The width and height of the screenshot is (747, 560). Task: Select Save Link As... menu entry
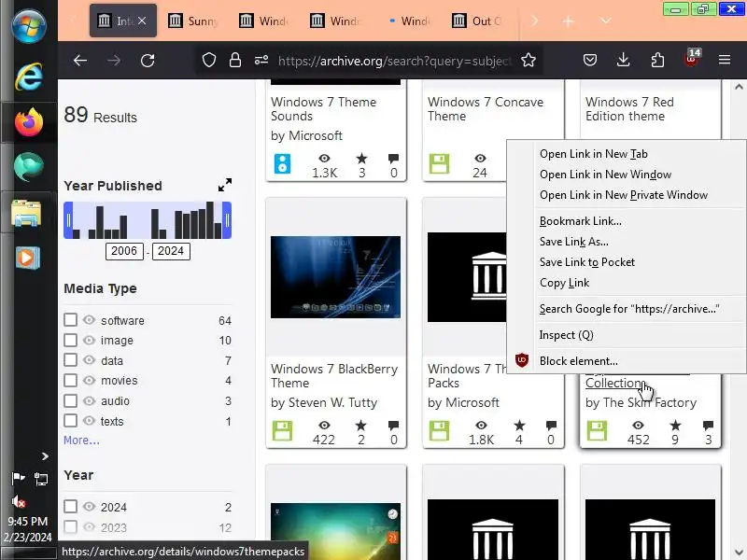click(x=573, y=242)
